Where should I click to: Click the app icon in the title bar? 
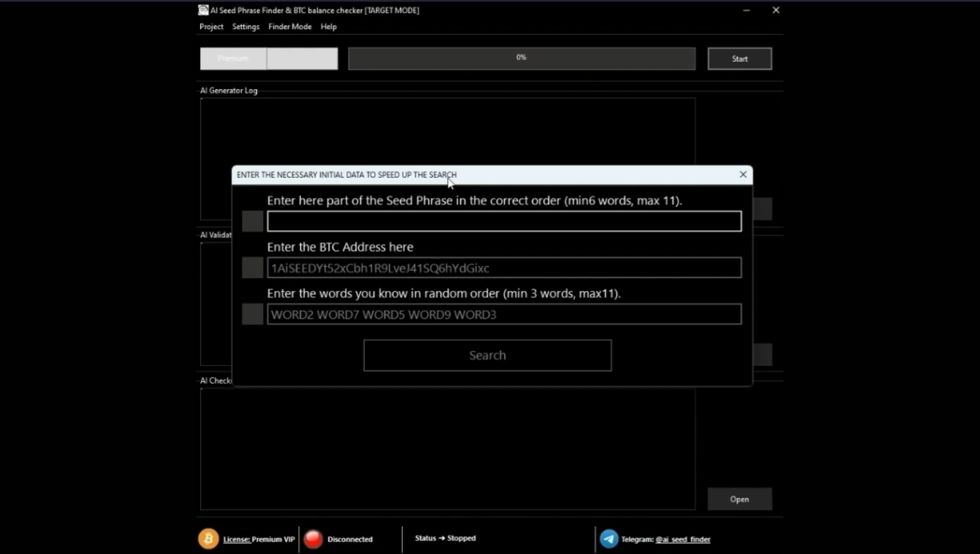click(x=203, y=11)
